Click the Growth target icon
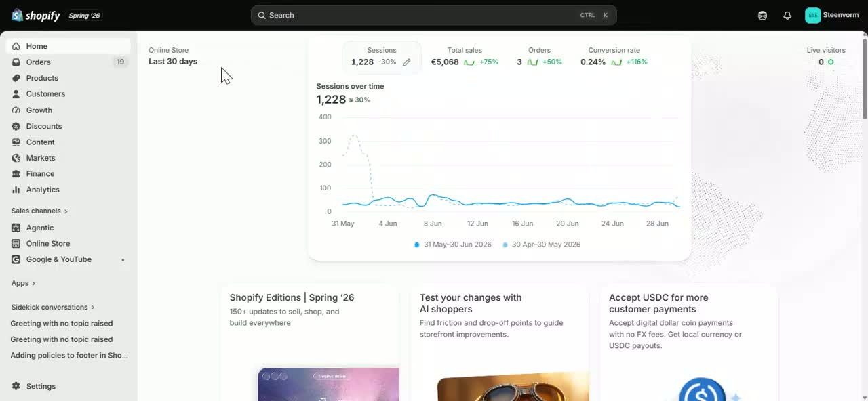The height and width of the screenshot is (401, 868). pos(16,110)
